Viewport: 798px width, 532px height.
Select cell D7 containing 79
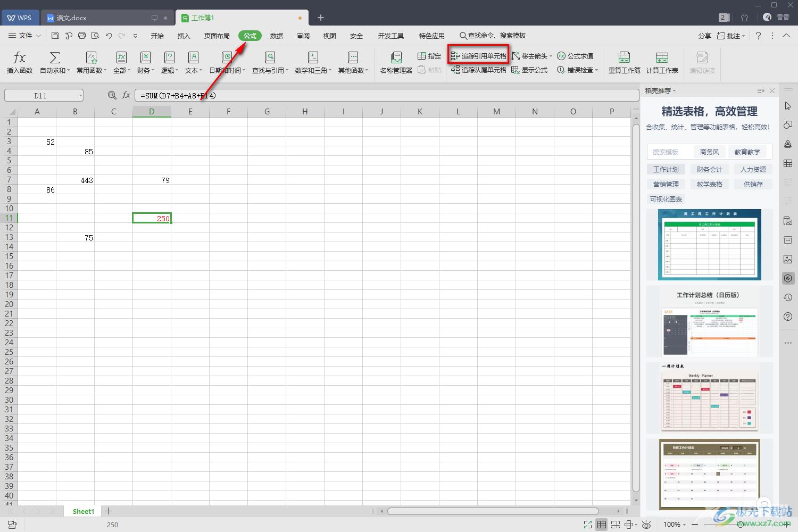pyautogui.click(x=152, y=180)
